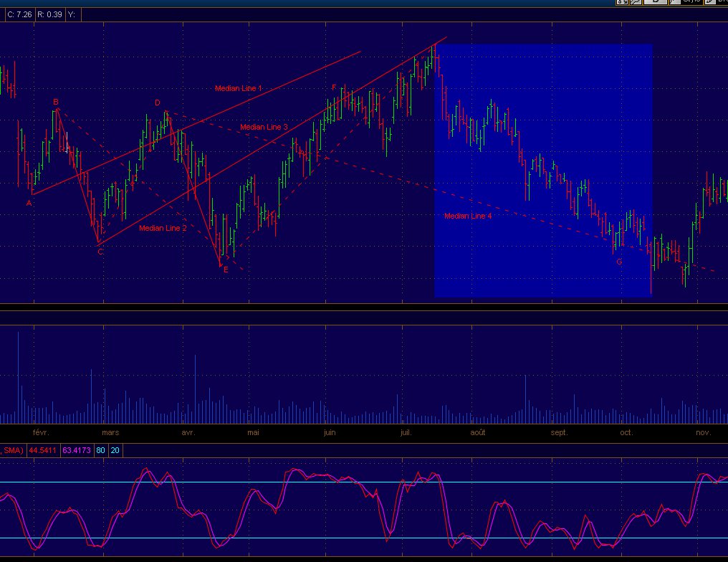Click the 80 overbought level box
Screen dimensions: 728x562
coord(100,450)
